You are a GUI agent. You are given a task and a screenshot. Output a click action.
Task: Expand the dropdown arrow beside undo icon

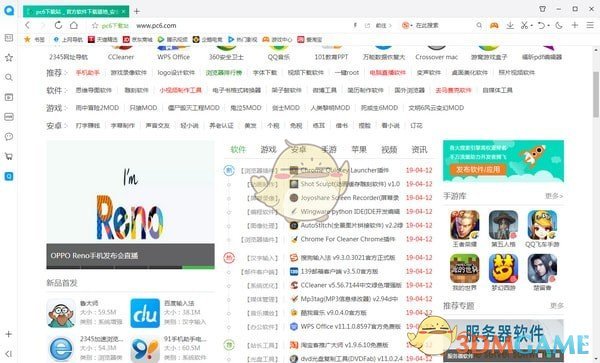(x=548, y=26)
